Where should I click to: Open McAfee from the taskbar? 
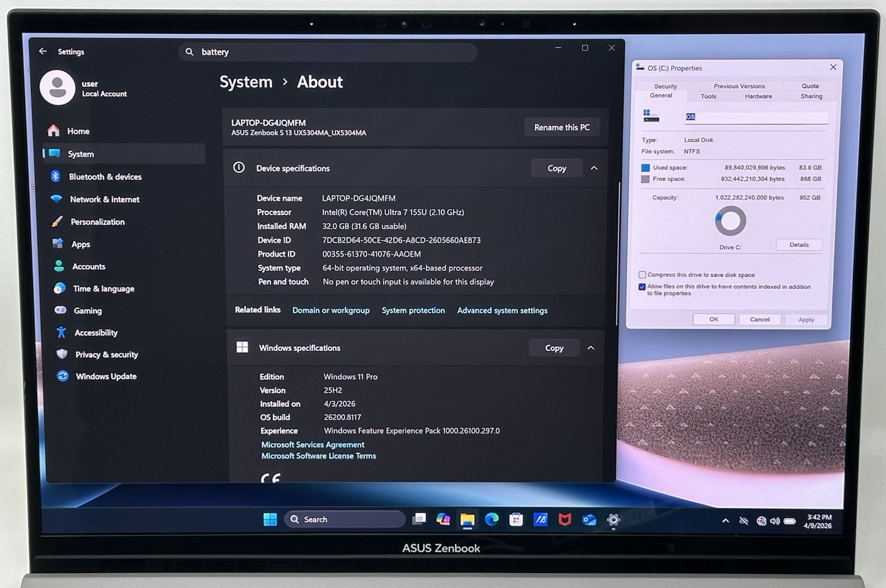click(x=565, y=519)
